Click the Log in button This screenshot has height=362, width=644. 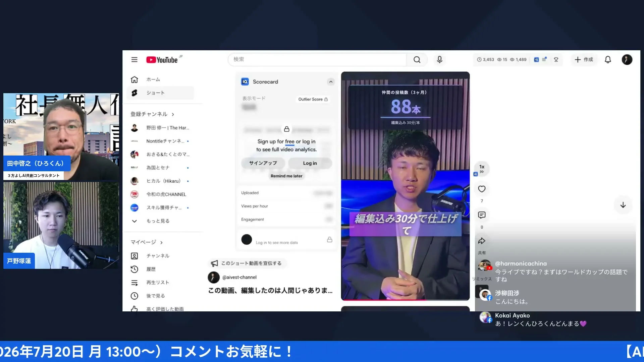click(310, 163)
